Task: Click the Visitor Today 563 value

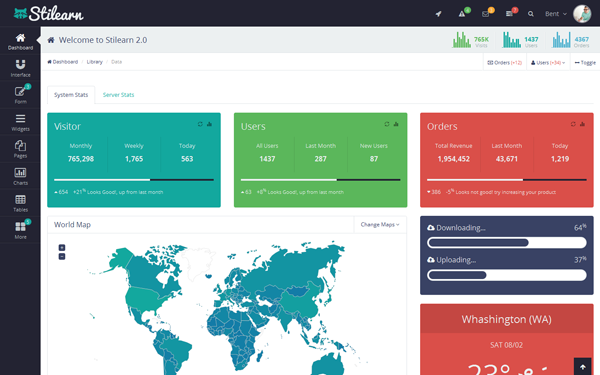Action: [187, 159]
